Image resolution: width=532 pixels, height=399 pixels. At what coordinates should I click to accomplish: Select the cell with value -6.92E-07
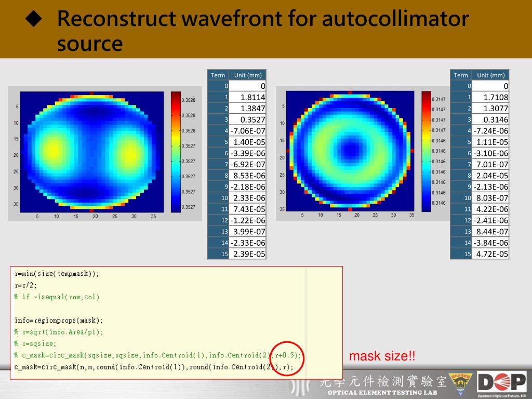tap(248, 164)
